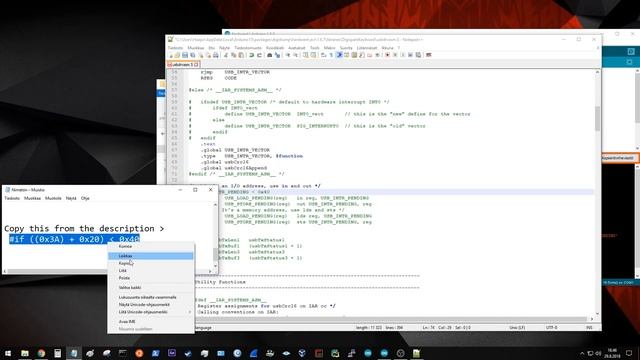This screenshot has width=640, height=360.
Task: Open Asetukset menu in Notepad++
Action: (297, 48)
